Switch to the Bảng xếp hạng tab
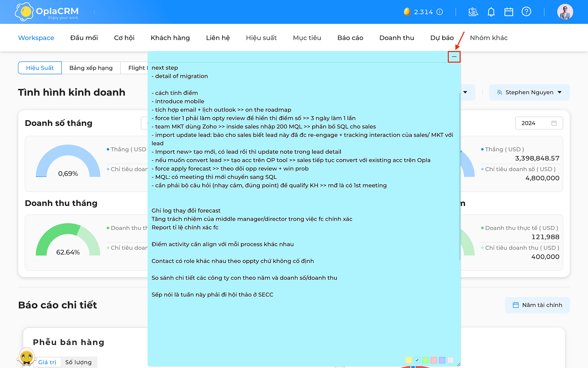This screenshot has width=588, height=368. pyautogui.click(x=91, y=68)
